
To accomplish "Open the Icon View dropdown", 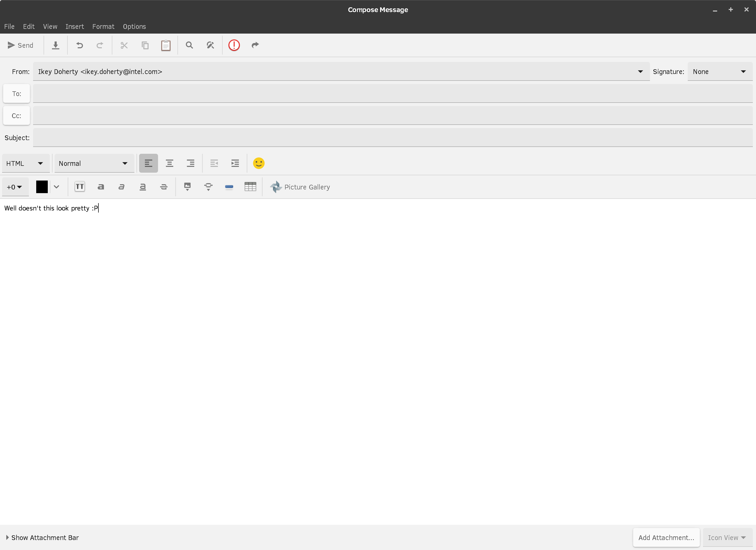I will point(727,538).
